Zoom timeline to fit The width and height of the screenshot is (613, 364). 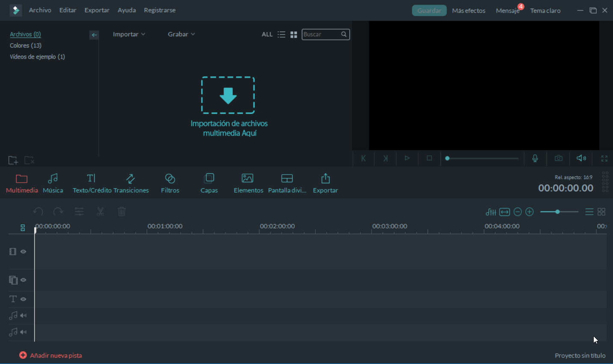click(505, 212)
